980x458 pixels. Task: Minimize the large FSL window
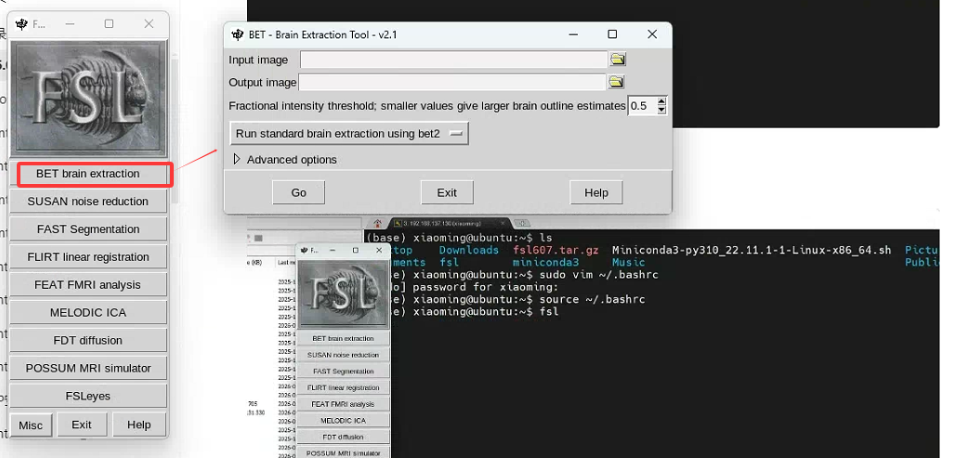70,24
